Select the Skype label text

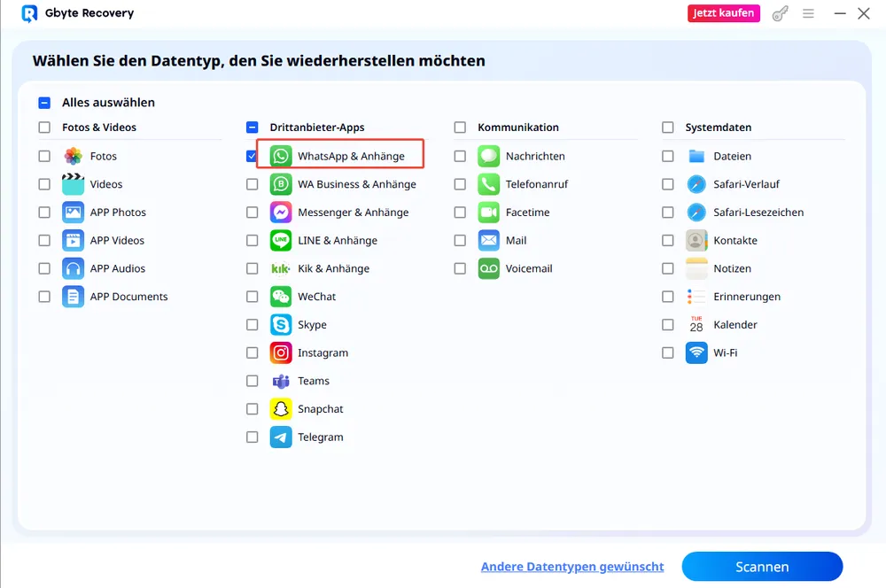312,325
